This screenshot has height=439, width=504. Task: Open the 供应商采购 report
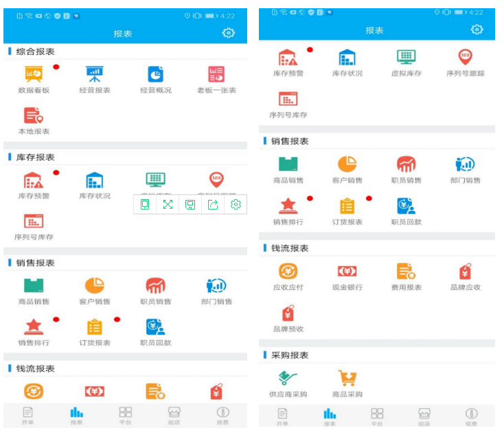coord(288,384)
